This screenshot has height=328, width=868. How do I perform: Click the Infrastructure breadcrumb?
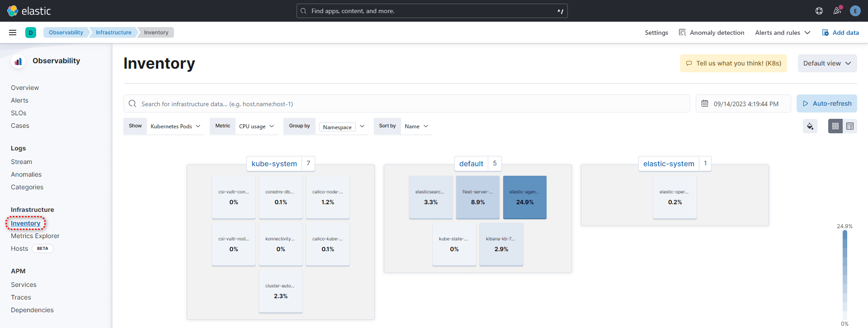[x=113, y=33]
